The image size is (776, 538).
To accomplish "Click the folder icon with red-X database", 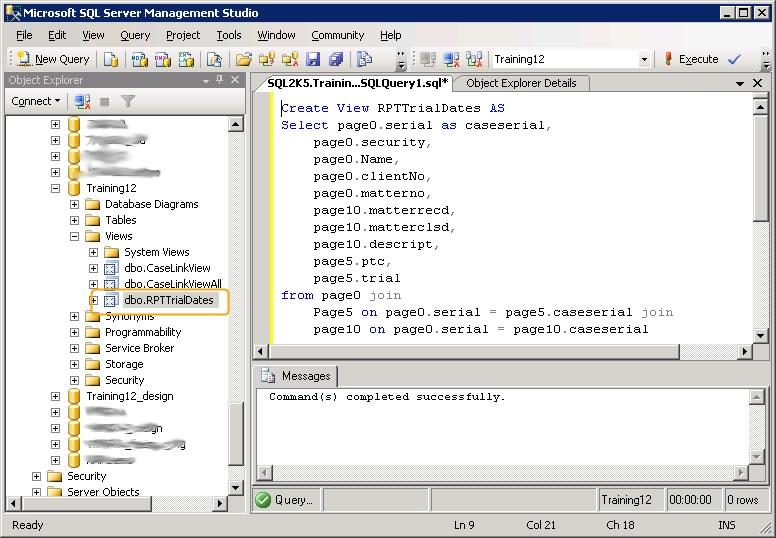I will [290, 59].
